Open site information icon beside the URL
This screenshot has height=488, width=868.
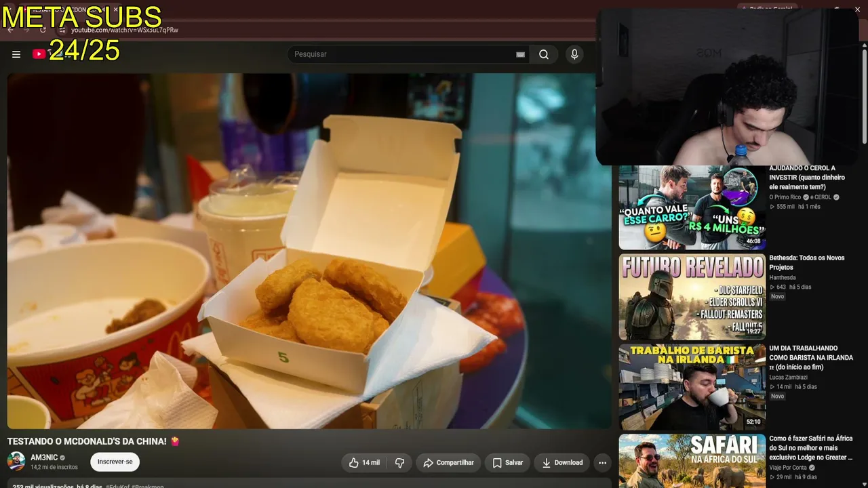[x=62, y=30]
